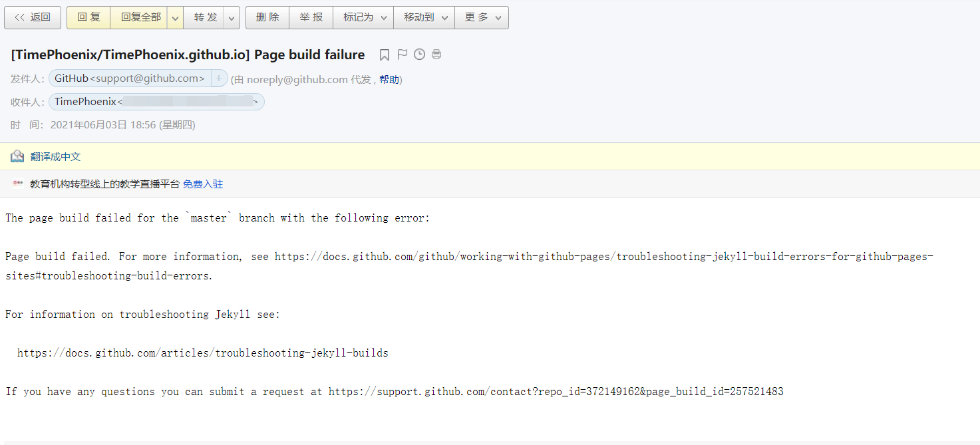980x445 pixels.
Task: Print the email with the printer icon
Action: click(436, 55)
